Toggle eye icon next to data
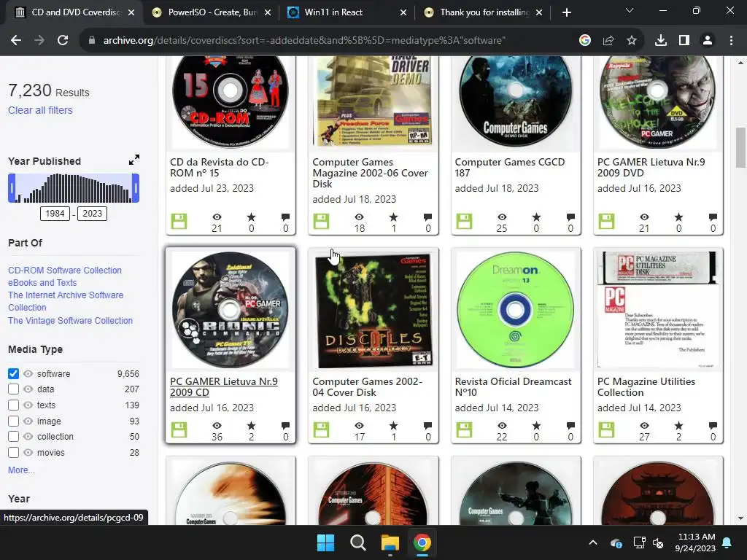747x560 pixels. pos(28,389)
